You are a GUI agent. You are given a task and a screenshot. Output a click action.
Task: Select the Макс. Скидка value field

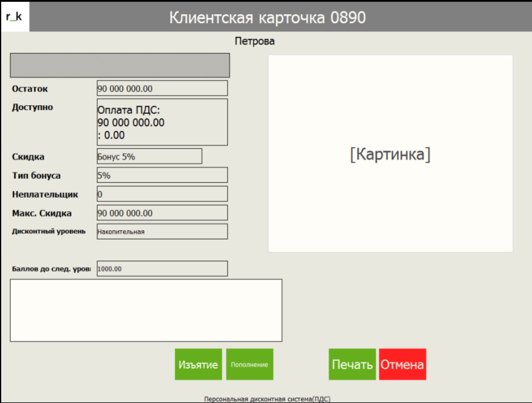click(162, 213)
